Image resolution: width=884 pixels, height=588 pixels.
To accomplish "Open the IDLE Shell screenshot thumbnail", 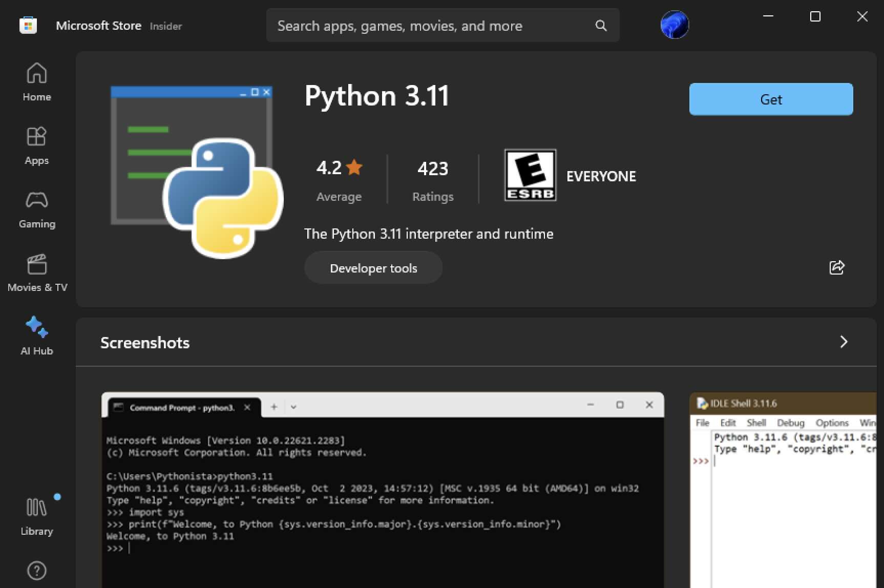I will pos(783,490).
